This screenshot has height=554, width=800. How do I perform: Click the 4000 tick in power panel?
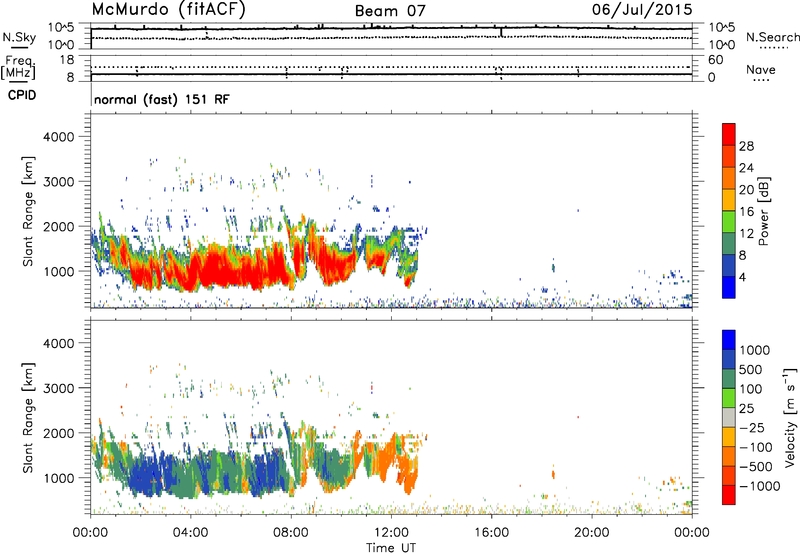pyautogui.click(x=58, y=137)
